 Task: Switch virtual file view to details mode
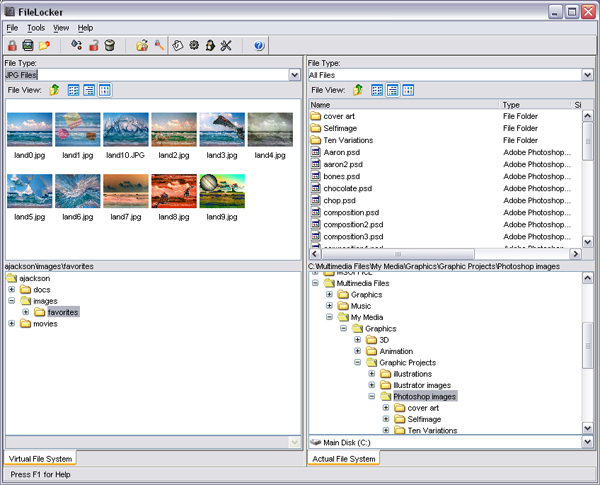click(89, 90)
